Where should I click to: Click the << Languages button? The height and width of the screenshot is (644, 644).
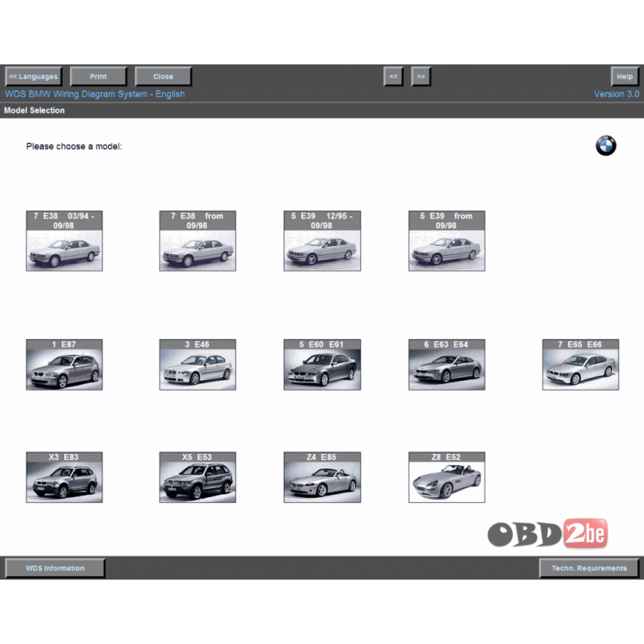[x=34, y=77]
